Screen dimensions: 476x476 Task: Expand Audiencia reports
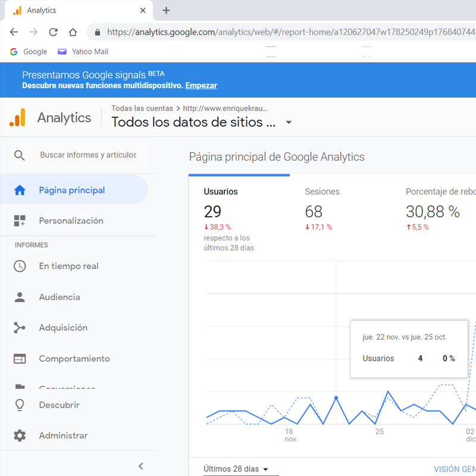click(x=59, y=297)
